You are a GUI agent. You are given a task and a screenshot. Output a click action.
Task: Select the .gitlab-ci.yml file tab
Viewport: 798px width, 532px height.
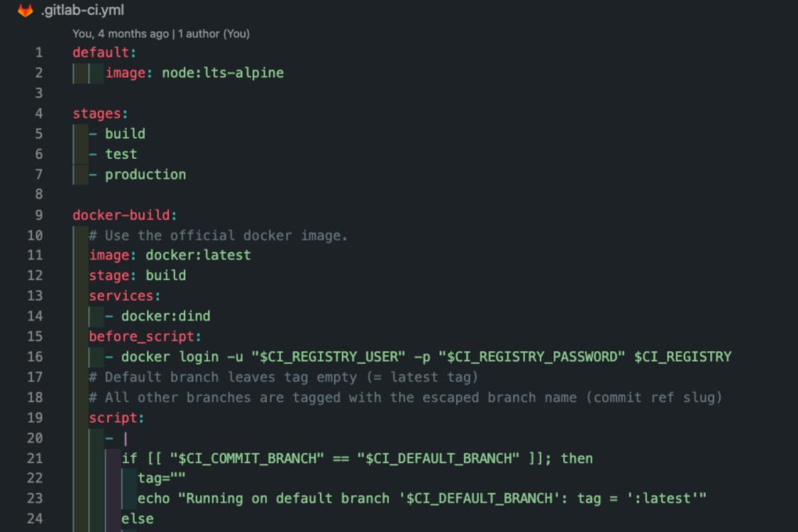pyautogui.click(x=82, y=11)
